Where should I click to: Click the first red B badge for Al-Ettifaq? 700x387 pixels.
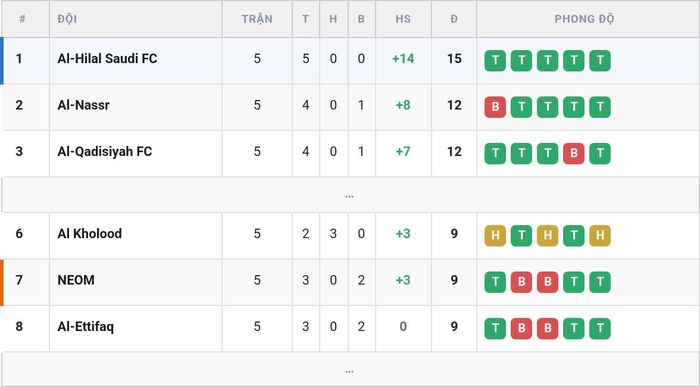point(521,328)
